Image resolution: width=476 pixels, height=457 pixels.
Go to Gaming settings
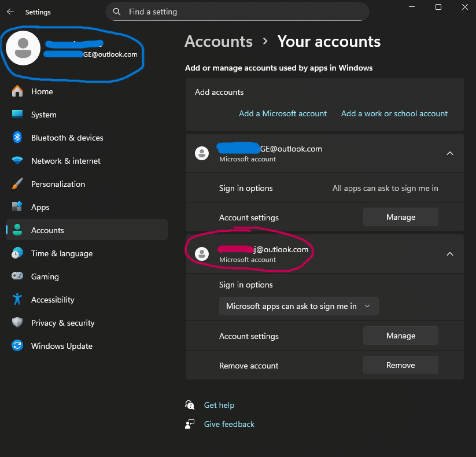point(87,277)
